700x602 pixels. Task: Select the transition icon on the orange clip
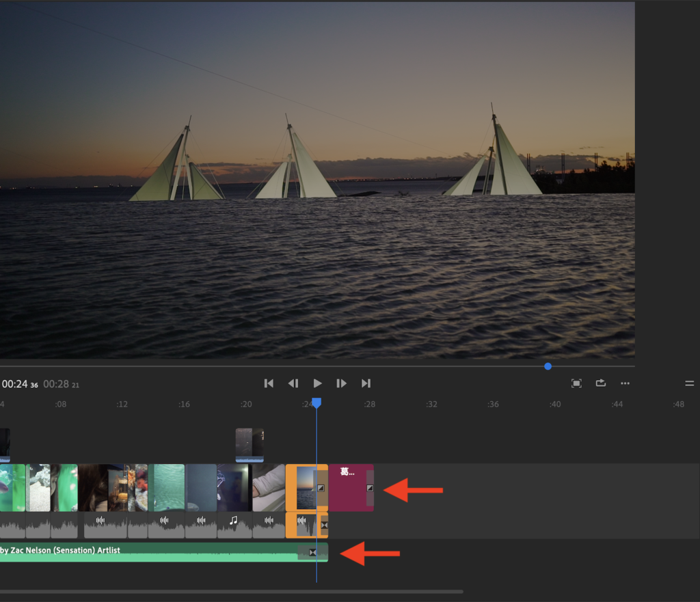pyautogui.click(x=321, y=488)
